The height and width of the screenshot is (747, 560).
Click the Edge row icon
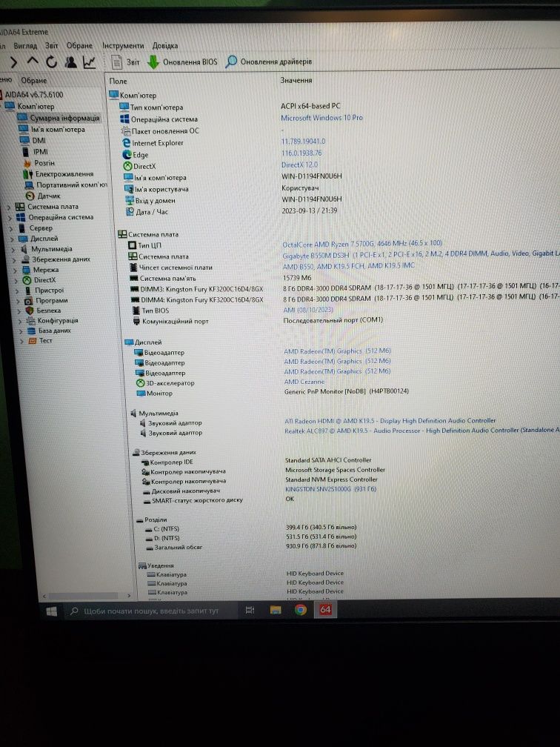[x=127, y=155]
